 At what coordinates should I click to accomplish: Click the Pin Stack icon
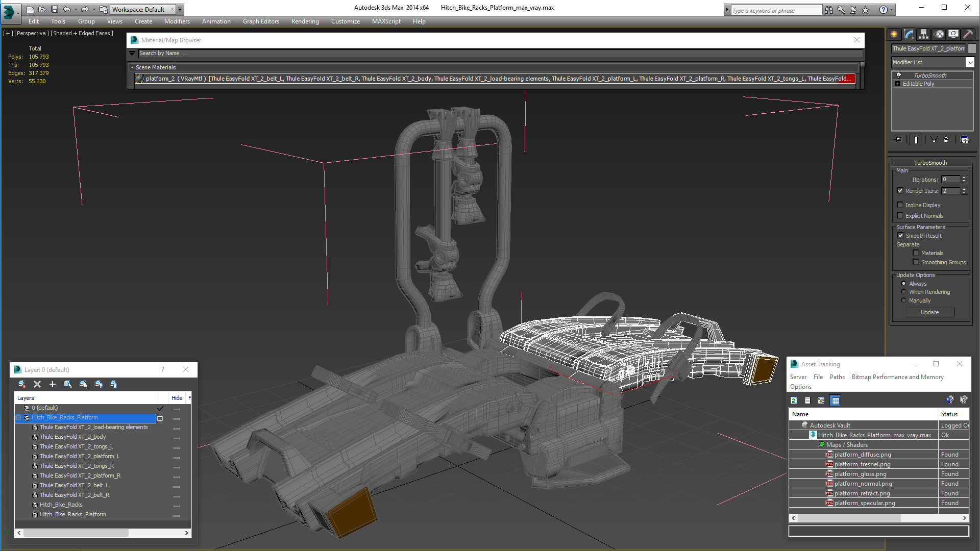pyautogui.click(x=898, y=139)
